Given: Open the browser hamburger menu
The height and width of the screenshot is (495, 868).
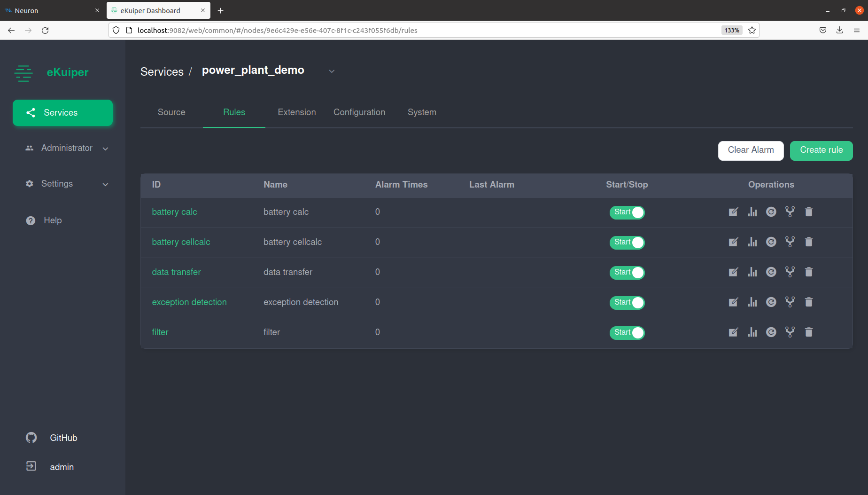Looking at the screenshot, I should click(x=857, y=30).
